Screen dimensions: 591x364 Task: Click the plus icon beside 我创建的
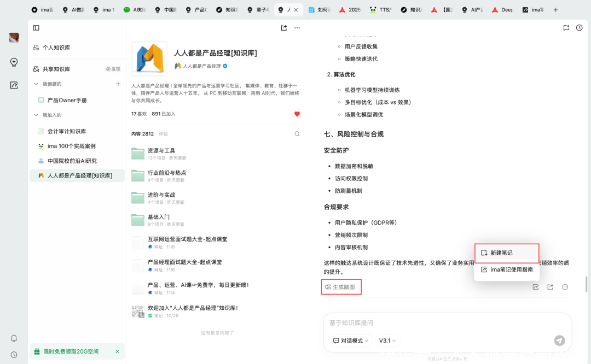118,84
